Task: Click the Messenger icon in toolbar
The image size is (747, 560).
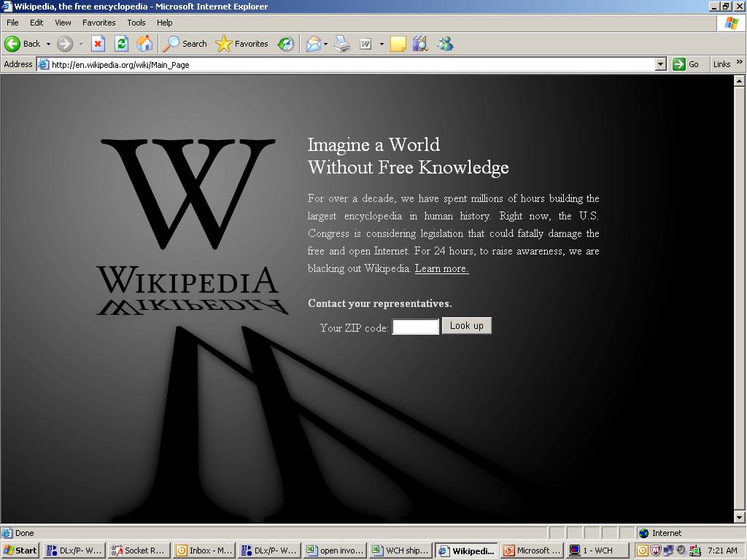Action: pyautogui.click(x=445, y=44)
